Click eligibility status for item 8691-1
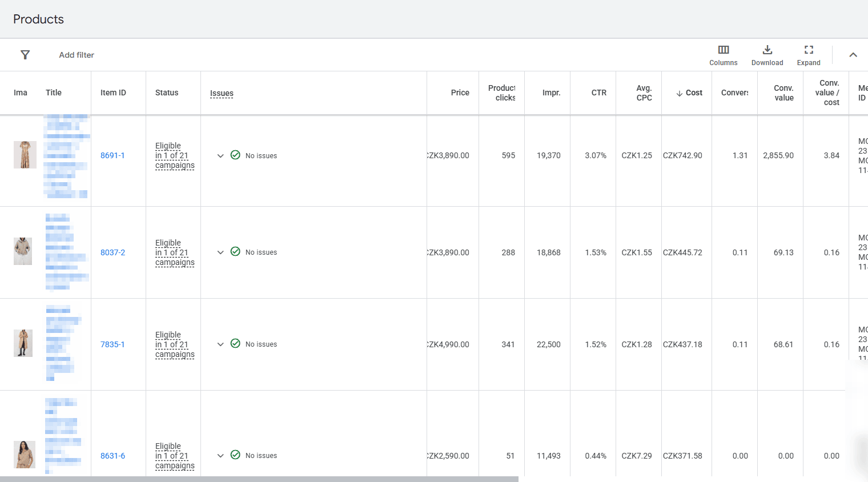Image resolution: width=868 pixels, height=482 pixels. point(175,155)
